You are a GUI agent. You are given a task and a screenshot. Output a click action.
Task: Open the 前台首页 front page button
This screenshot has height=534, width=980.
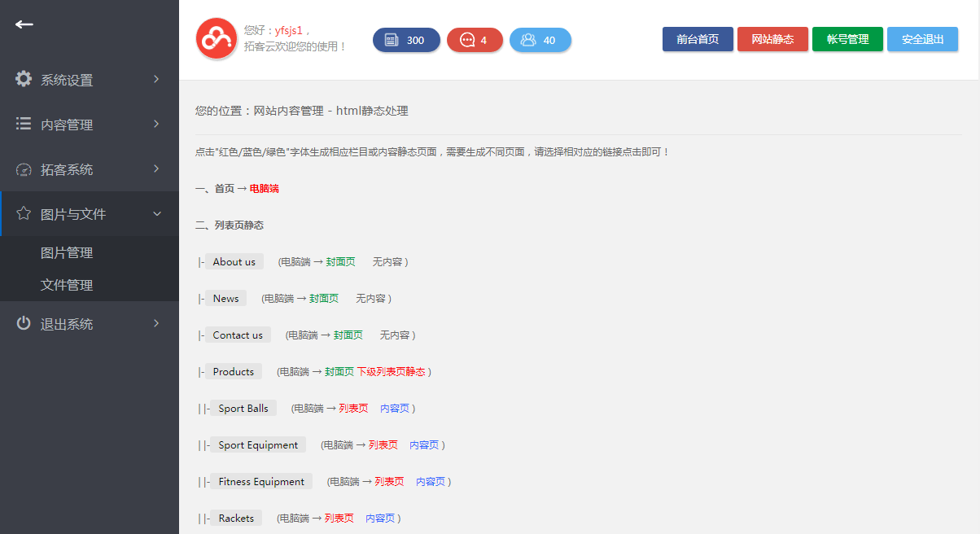[x=698, y=38]
